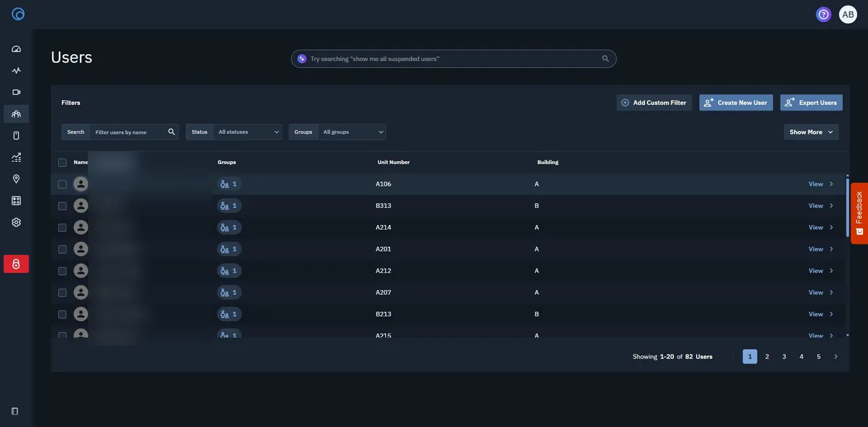868x427 pixels.
Task: Click the user table vertical scrollbar
Action: coord(847,207)
